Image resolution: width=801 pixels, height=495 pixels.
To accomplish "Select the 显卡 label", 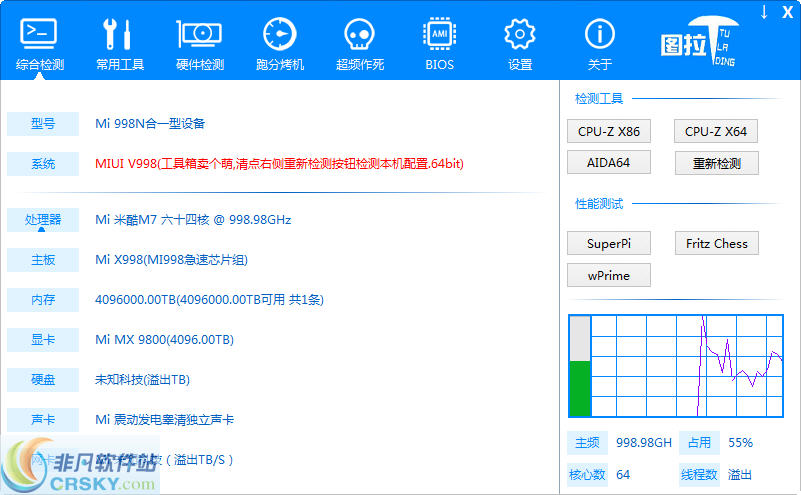I will [43, 340].
